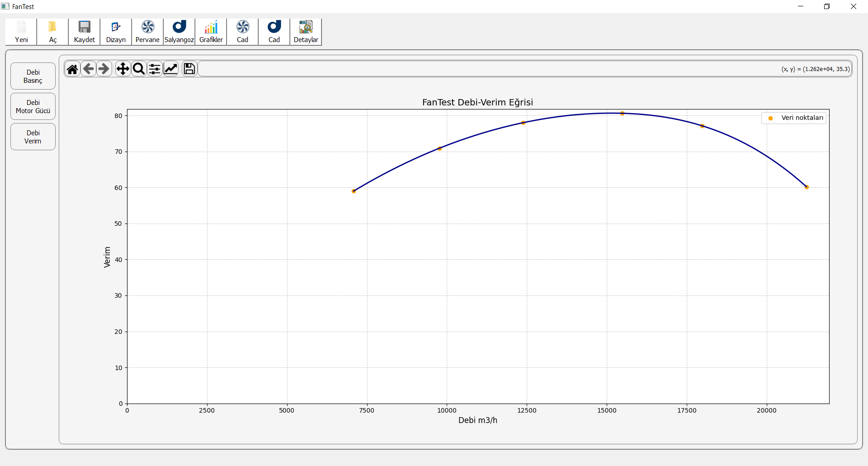Save the project using Kaydet

tap(85, 32)
